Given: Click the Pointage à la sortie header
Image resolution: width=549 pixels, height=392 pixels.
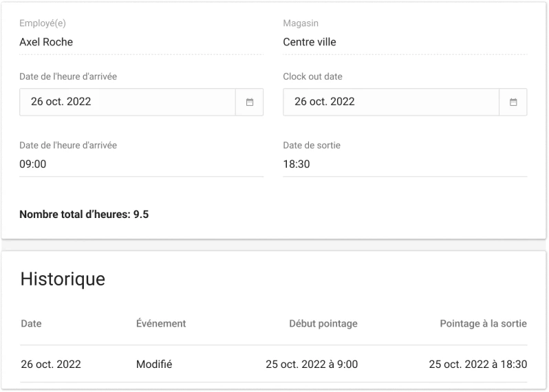Looking at the screenshot, I should (x=483, y=323).
